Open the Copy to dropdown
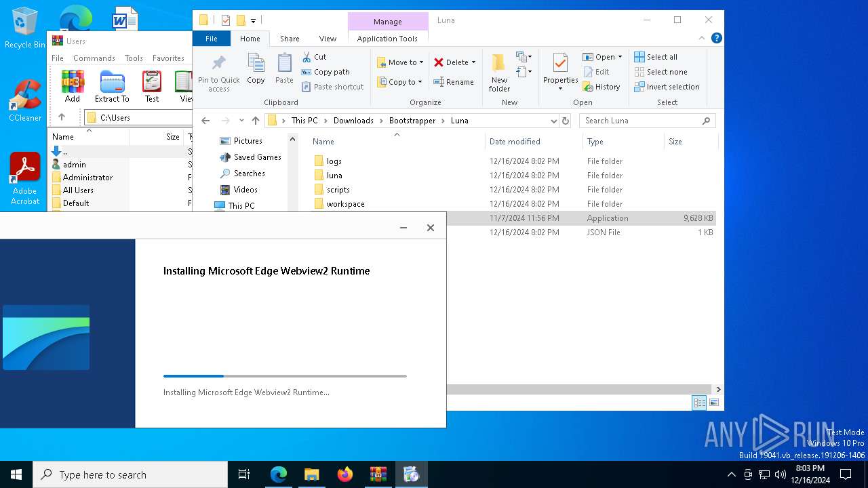This screenshot has width=868, height=488. 399,82
